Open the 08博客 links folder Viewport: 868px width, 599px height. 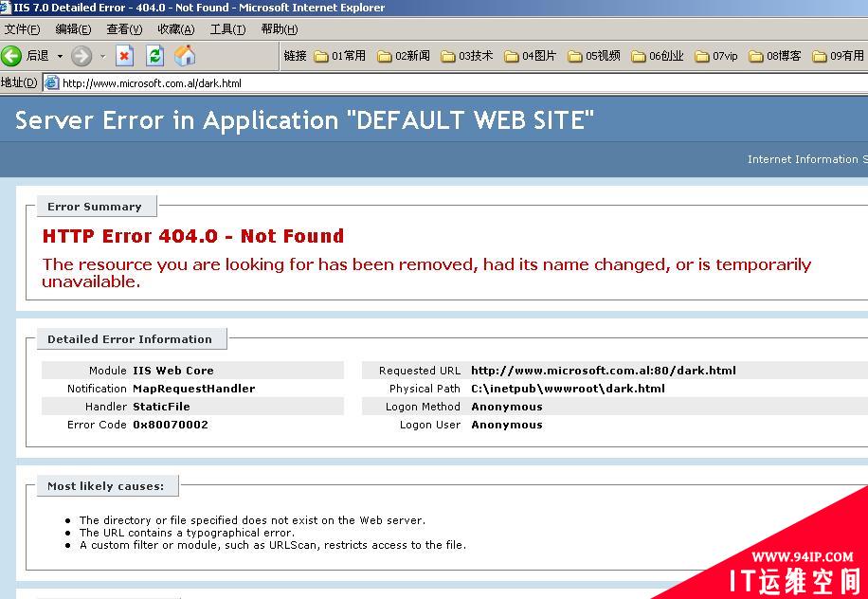[x=774, y=56]
